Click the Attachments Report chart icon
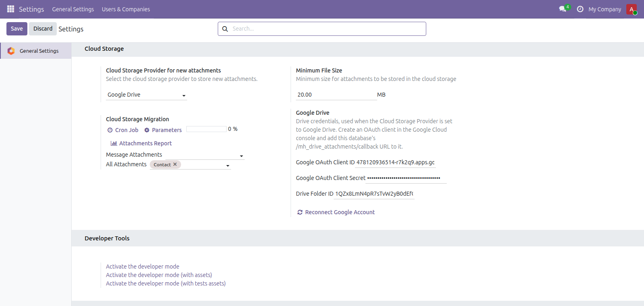This screenshot has height=306, width=644. click(114, 143)
